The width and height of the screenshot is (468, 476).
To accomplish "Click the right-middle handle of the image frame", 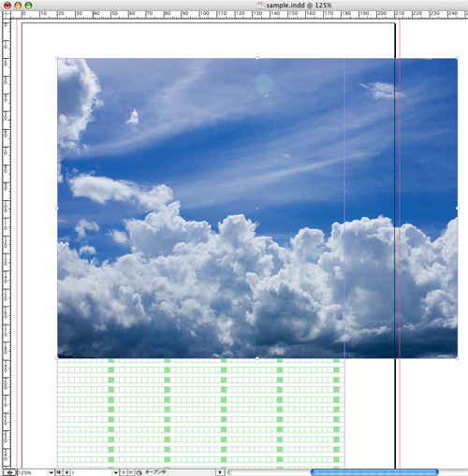I will (458, 208).
